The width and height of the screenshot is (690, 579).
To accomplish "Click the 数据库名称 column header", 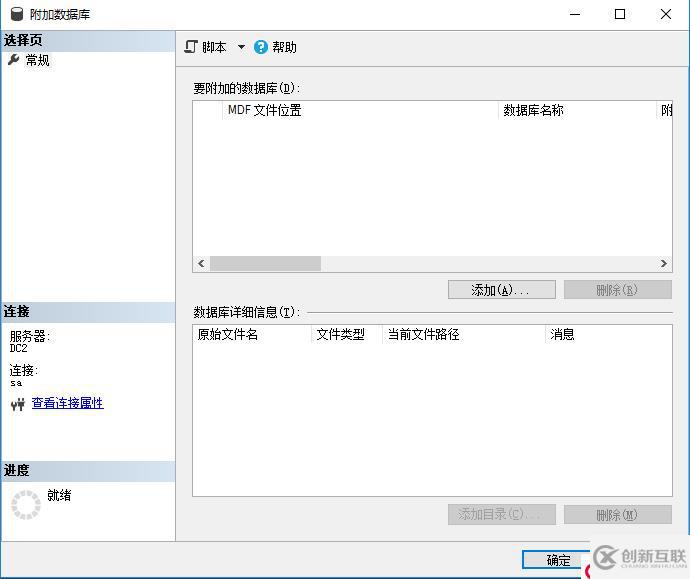I will (577, 110).
